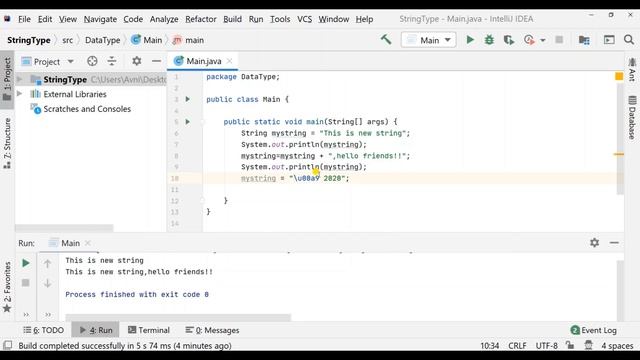Toggle the 7: Structure side tool window
640x360 pixels.
(x=7, y=143)
